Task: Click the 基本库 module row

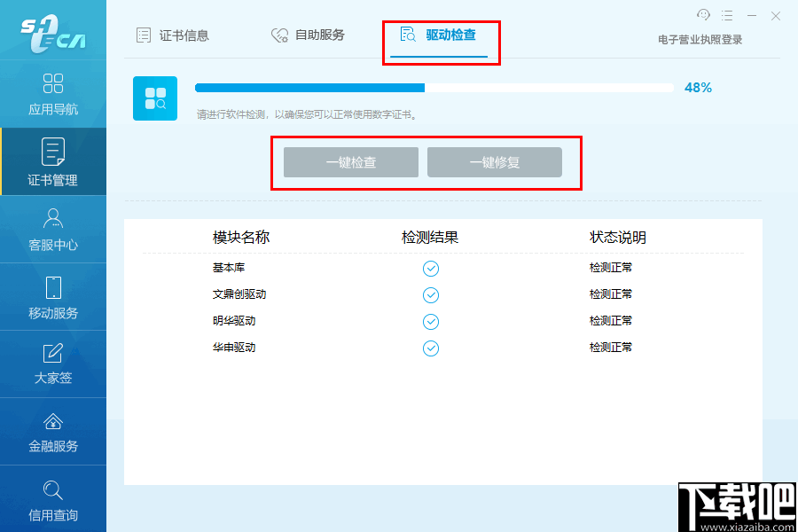Action: 442,268
